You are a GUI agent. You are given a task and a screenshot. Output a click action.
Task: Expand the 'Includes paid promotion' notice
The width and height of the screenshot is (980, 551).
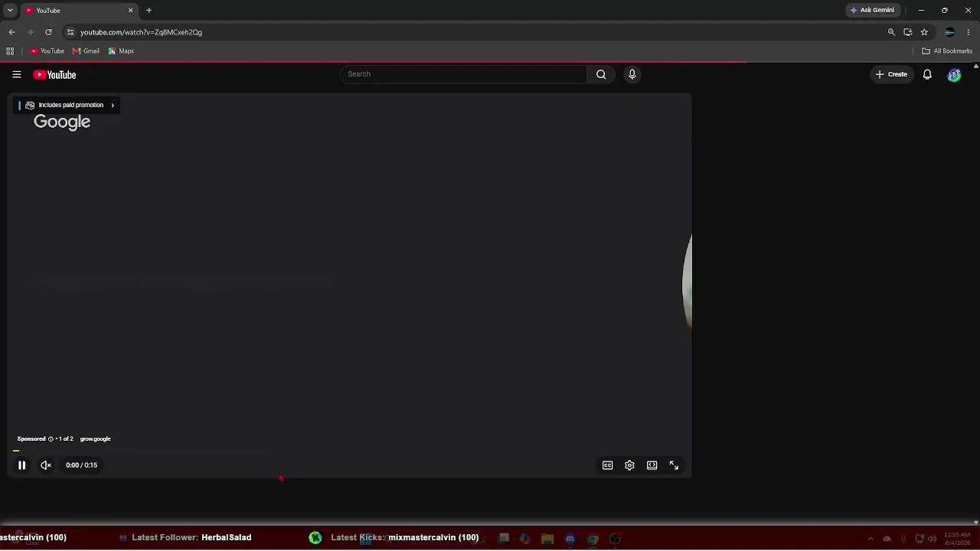pos(67,105)
